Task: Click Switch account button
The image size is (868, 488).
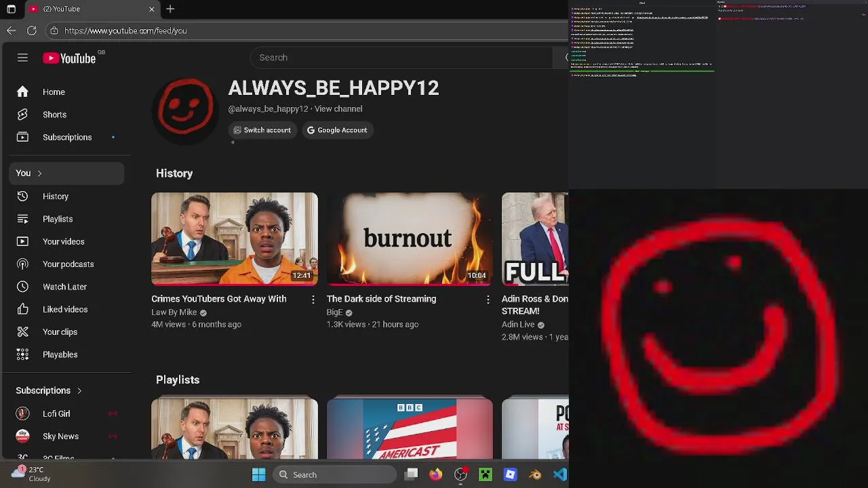Action: tap(262, 130)
